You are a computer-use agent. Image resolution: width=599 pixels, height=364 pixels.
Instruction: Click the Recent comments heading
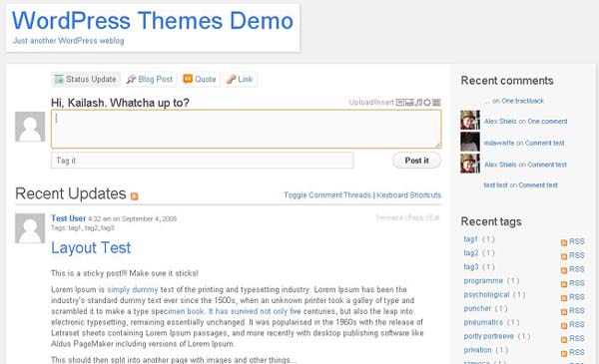(x=507, y=81)
